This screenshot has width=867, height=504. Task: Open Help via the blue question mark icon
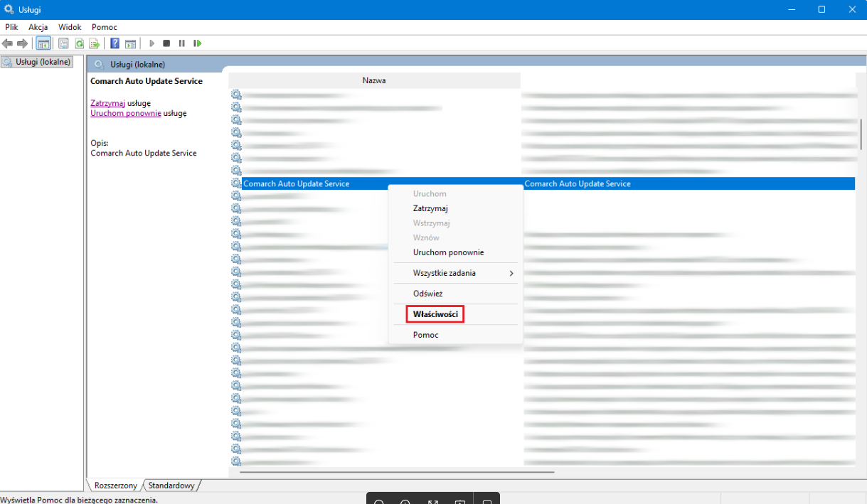[x=115, y=43]
